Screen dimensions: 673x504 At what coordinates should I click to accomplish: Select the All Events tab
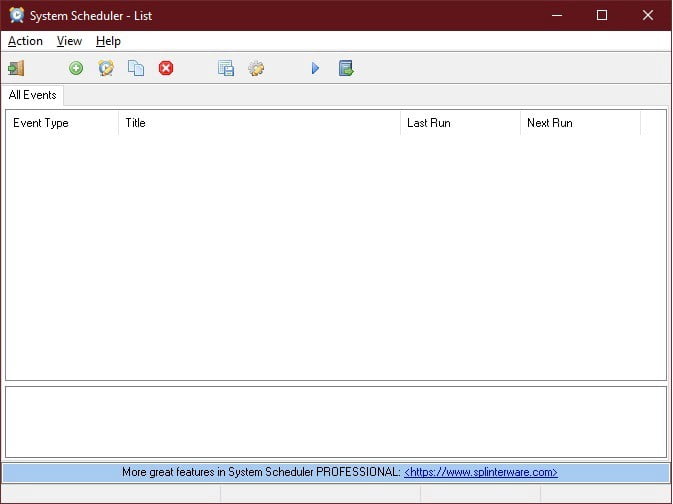[x=33, y=95]
